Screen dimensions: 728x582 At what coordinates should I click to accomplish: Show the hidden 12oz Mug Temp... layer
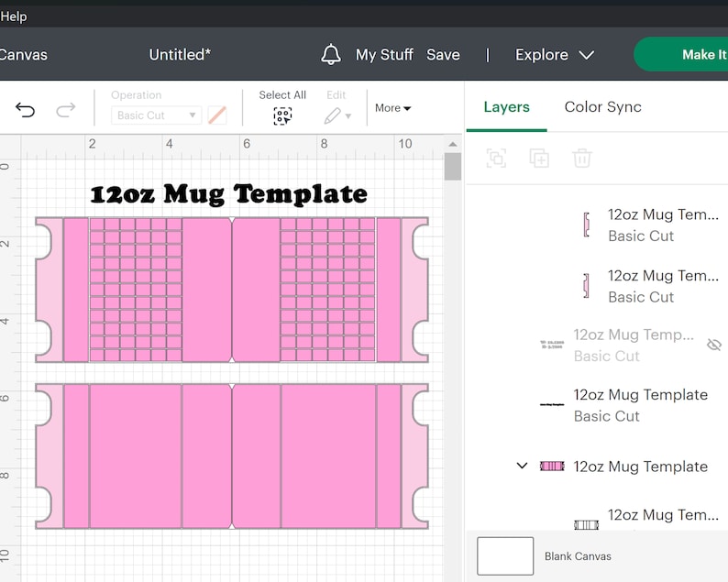point(714,345)
